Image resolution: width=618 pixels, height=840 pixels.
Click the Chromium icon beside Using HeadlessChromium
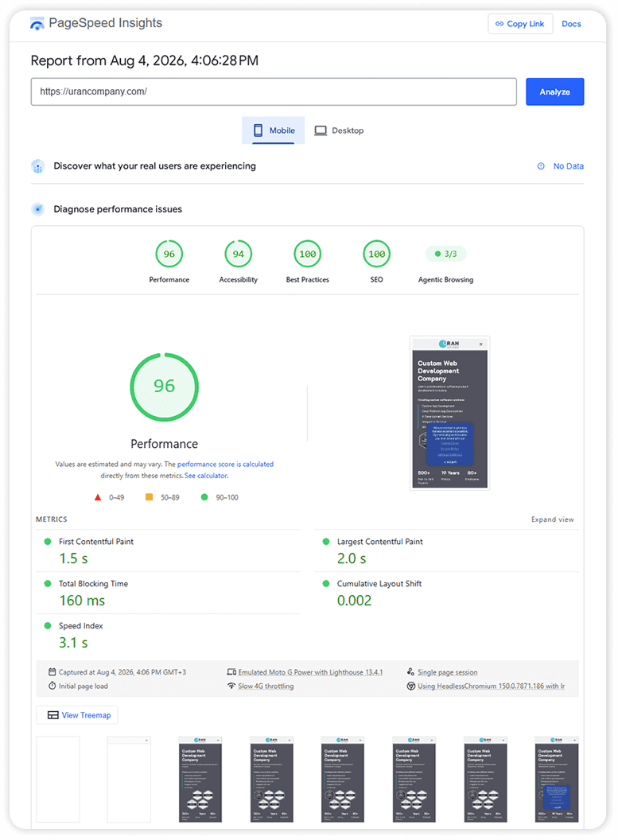410,686
